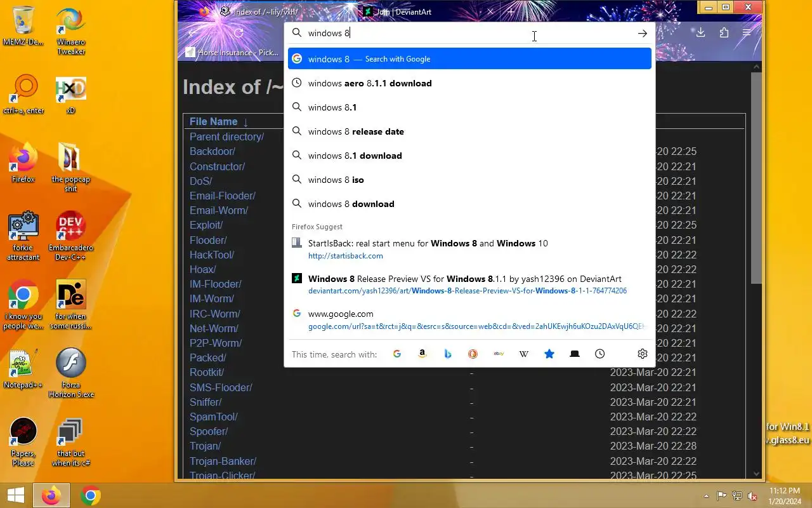Go back one page in Firefox
Screen dimensions: 812x508
point(194,33)
